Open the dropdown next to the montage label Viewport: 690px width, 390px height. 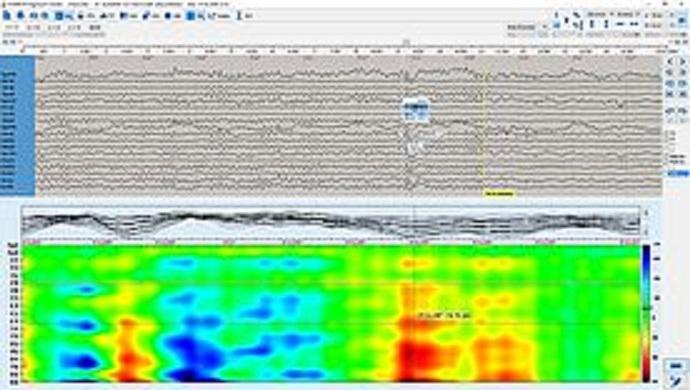pyautogui.click(x=544, y=26)
